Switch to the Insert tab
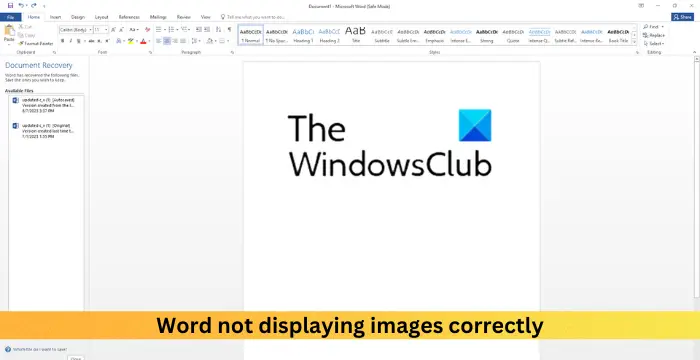 click(55, 17)
